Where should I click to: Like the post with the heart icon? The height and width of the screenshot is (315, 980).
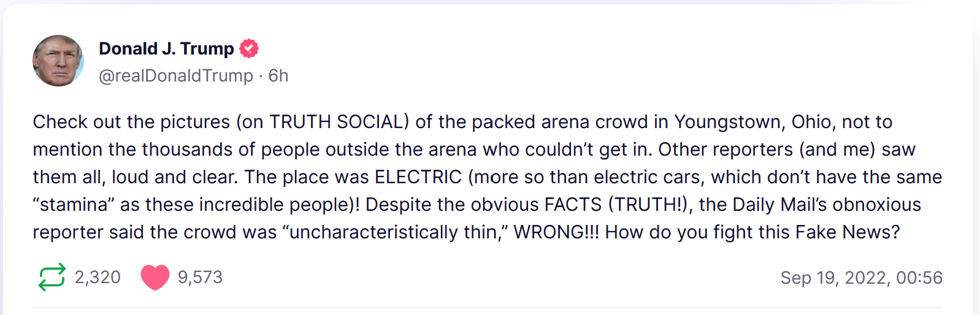click(x=155, y=277)
